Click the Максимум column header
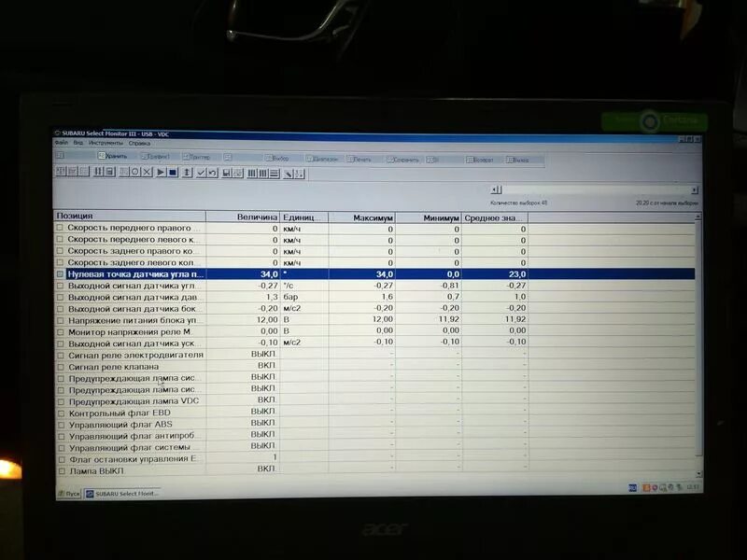The height and width of the screenshot is (560, 747). pos(361,217)
